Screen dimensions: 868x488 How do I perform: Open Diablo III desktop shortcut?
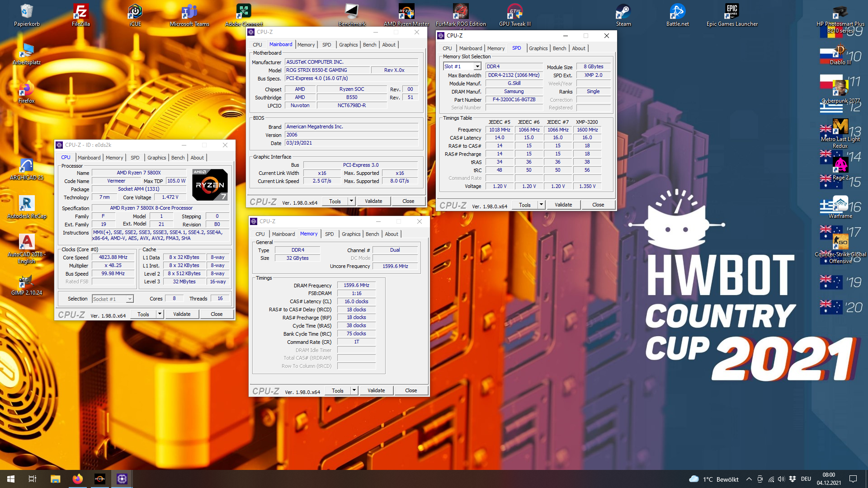[x=840, y=54]
